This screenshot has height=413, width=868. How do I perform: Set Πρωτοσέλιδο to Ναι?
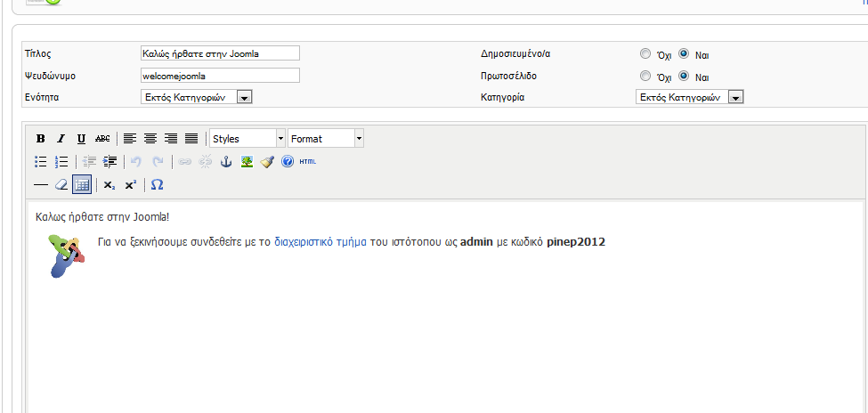coord(685,76)
